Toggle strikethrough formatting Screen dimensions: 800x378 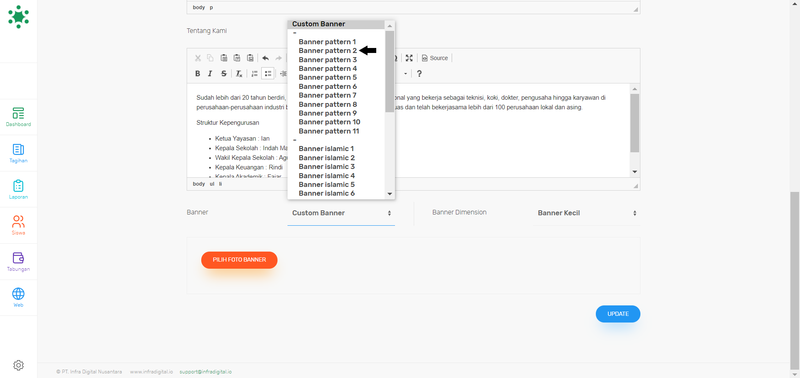tap(223, 73)
